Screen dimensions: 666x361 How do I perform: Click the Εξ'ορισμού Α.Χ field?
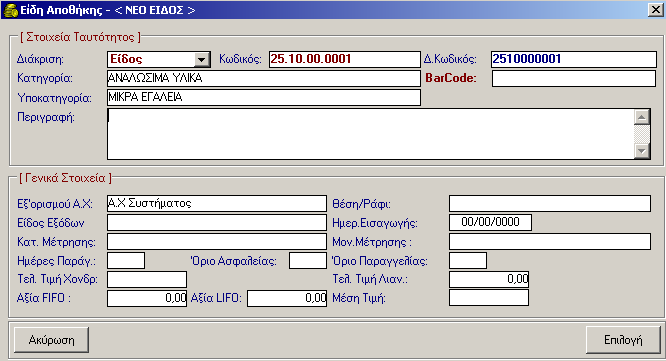click(217, 203)
